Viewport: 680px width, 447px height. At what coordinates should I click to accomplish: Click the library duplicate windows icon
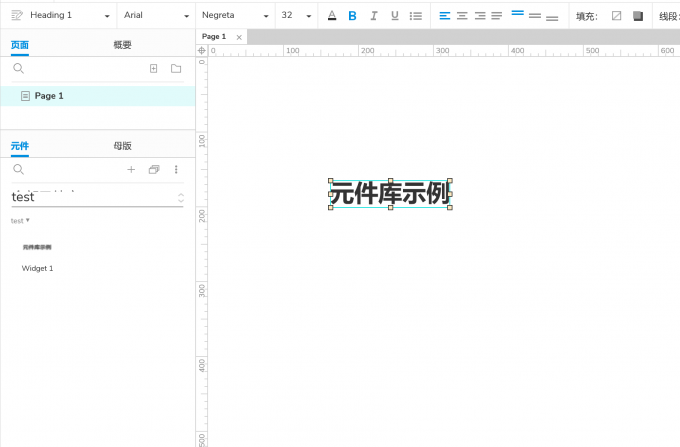(154, 170)
